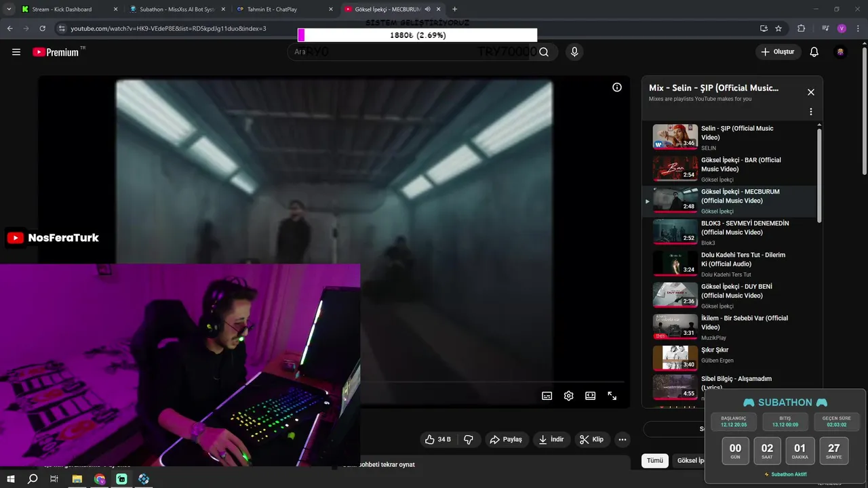Image resolution: width=868 pixels, height=488 pixels.
Task: Open Windows taskbar search
Action: click(x=33, y=479)
